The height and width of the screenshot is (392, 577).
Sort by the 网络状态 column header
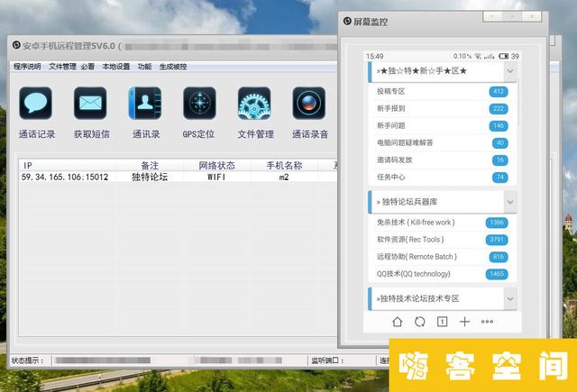(x=216, y=166)
